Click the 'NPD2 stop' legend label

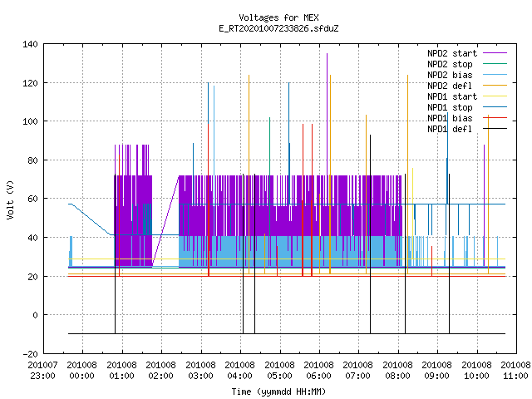coord(450,64)
